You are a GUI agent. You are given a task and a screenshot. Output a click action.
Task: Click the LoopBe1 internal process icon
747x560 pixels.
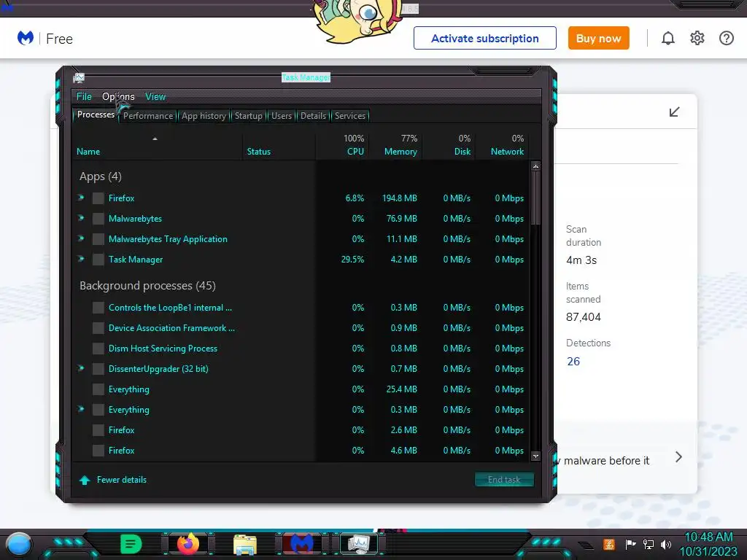pos(98,308)
